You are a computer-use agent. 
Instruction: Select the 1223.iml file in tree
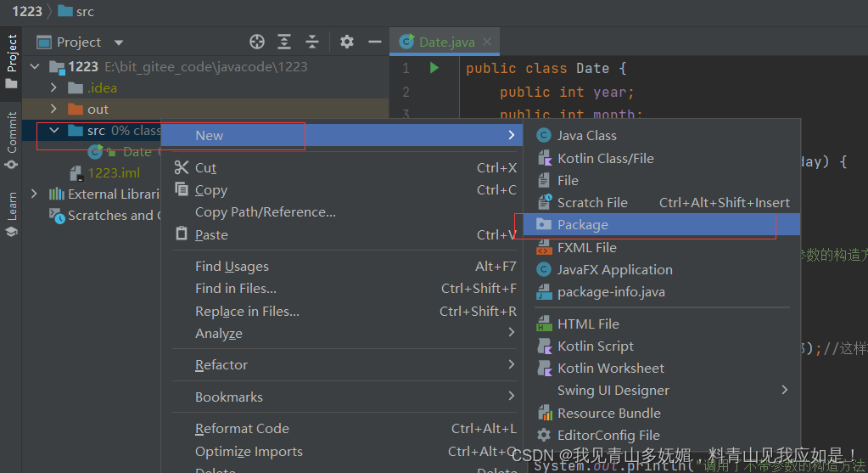114,173
